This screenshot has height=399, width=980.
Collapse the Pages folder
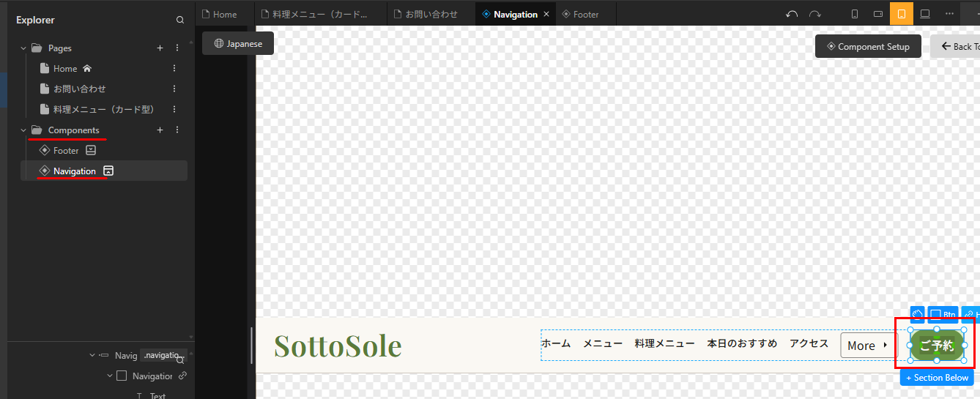pyautogui.click(x=23, y=48)
